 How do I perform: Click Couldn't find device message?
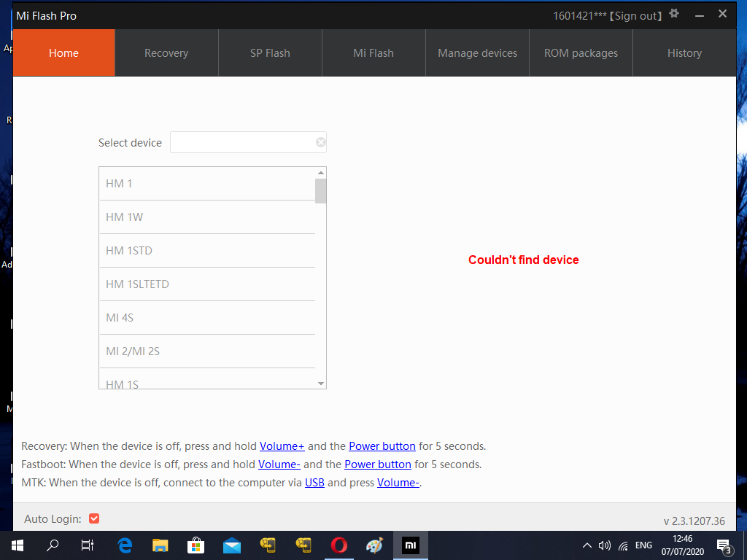click(524, 260)
